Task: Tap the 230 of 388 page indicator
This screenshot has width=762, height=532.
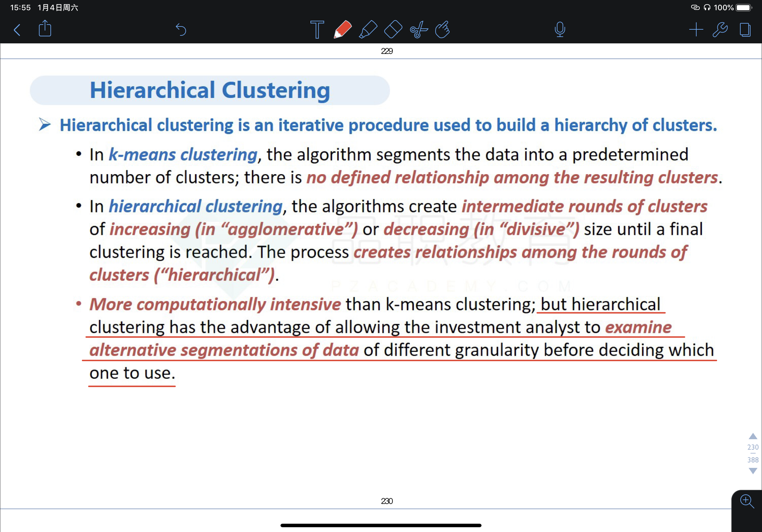Action: click(753, 454)
